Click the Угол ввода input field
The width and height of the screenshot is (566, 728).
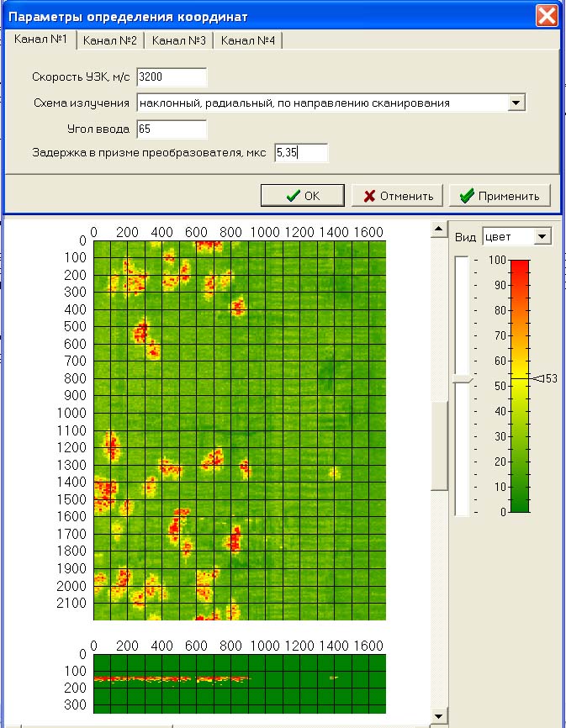172,129
